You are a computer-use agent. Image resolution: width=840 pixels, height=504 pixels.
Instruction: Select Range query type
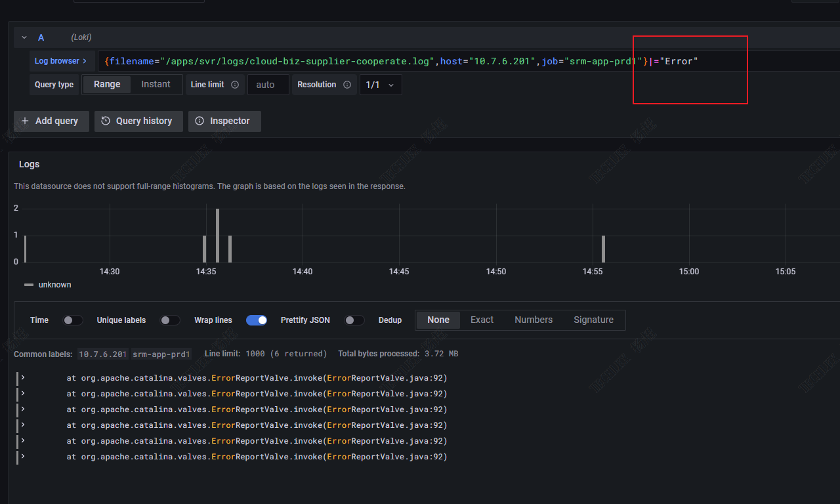(107, 85)
